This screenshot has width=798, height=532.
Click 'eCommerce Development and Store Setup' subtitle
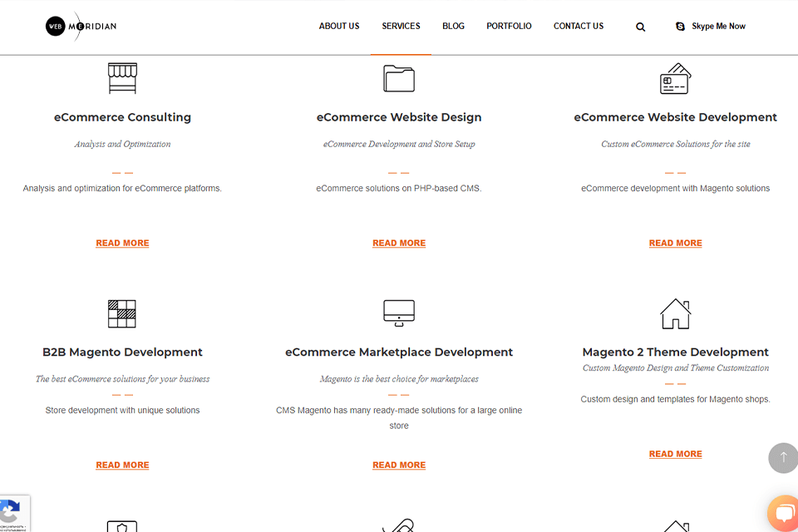click(399, 144)
